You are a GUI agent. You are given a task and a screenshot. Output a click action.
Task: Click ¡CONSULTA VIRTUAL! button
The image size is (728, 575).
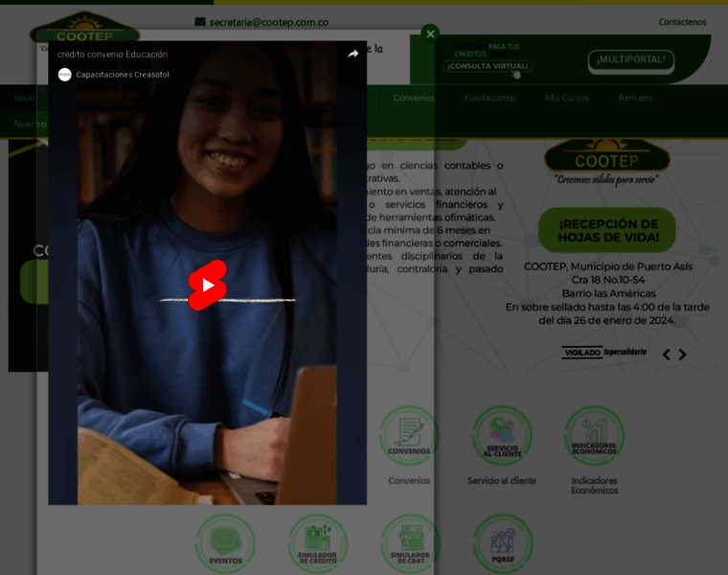(488, 66)
